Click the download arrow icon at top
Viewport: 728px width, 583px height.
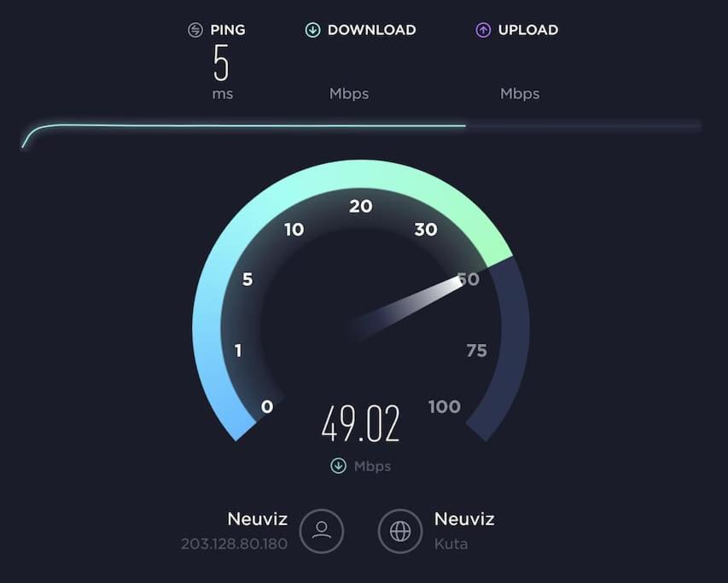(x=312, y=30)
